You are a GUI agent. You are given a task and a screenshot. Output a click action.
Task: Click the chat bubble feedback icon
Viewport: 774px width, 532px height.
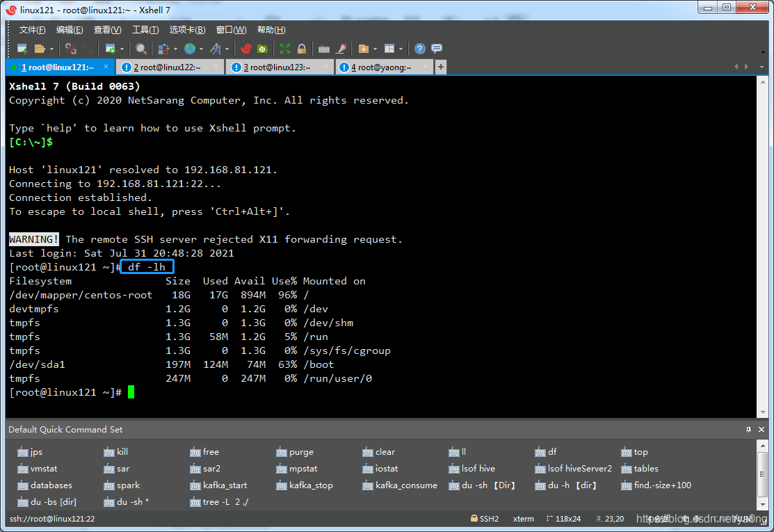436,49
